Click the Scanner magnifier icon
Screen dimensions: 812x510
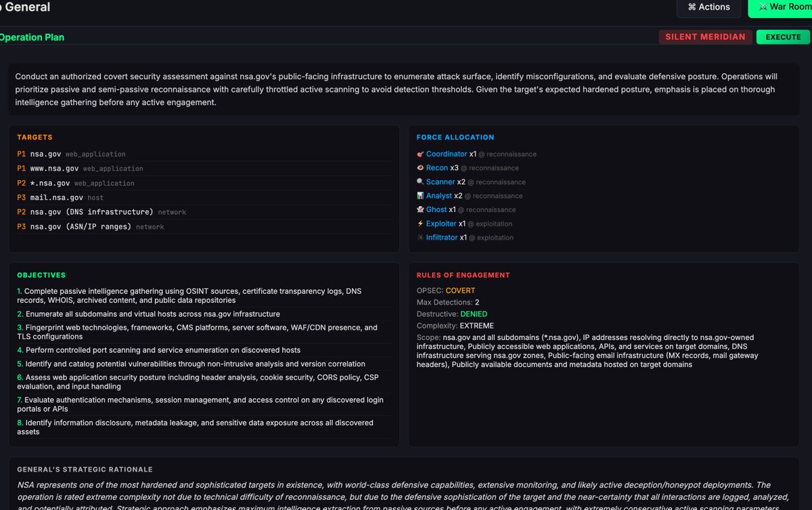[420, 182]
